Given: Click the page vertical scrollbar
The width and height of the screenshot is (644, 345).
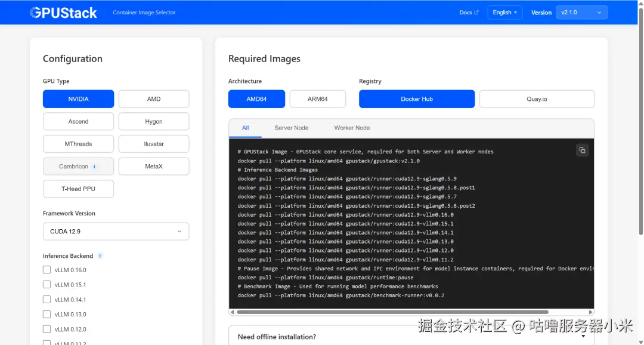Looking at the screenshot, I should pos(640,121).
